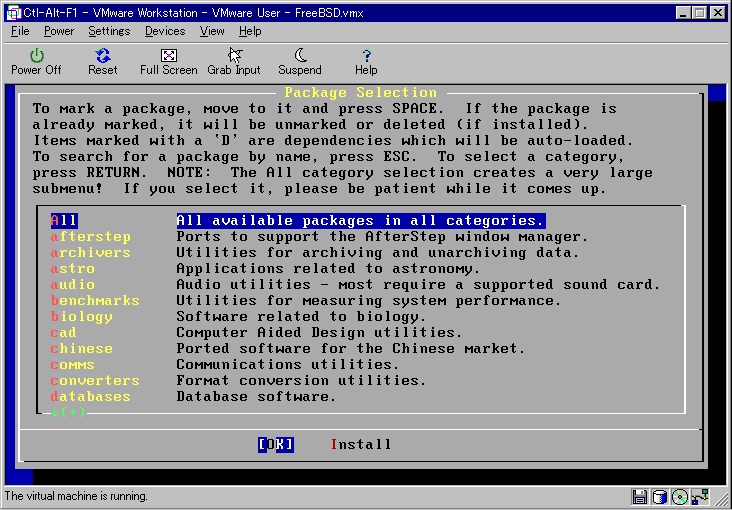Click 'Applications related to astronomy.' text
732x510 pixels.
(x=328, y=269)
